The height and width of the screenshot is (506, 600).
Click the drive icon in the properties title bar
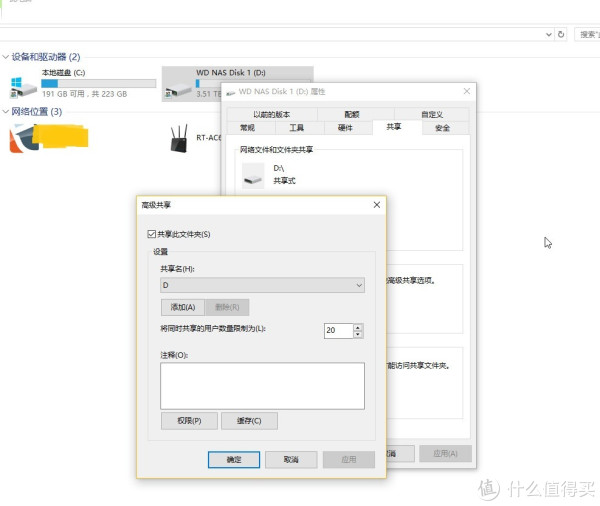click(x=230, y=91)
